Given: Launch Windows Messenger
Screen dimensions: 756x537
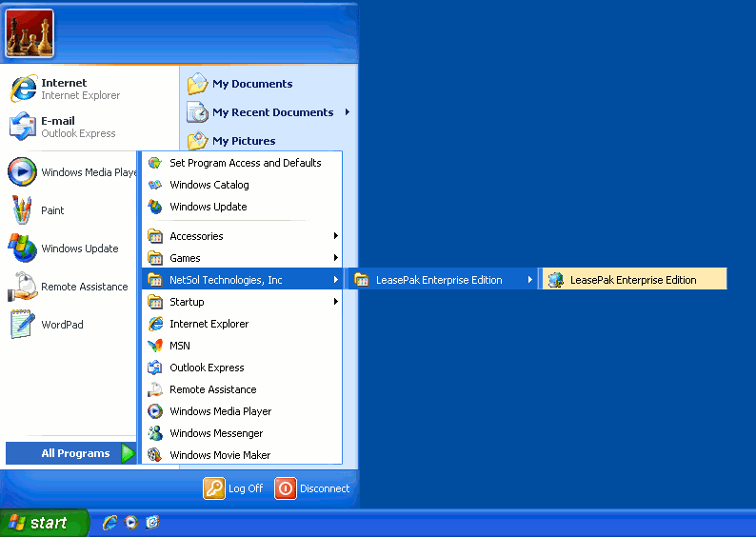Looking at the screenshot, I should coord(242,433).
